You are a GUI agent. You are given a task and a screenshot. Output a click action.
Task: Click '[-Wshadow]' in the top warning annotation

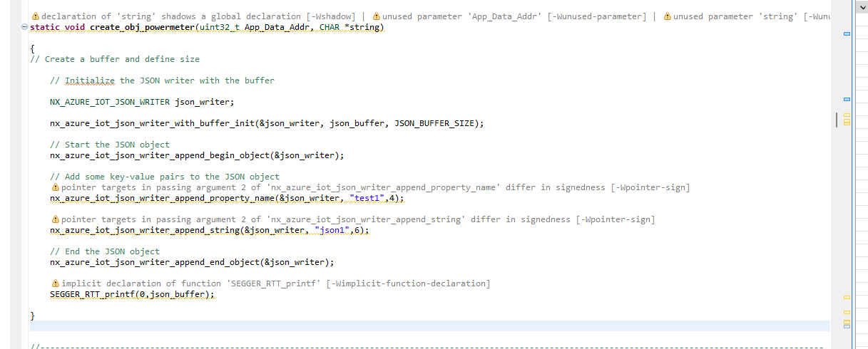pyautogui.click(x=331, y=16)
